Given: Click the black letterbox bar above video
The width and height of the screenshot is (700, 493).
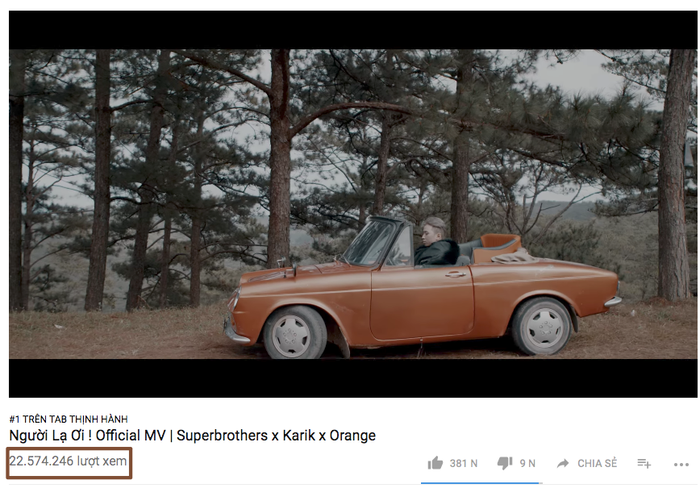Looking at the screenshot, I should click(353, 30).
